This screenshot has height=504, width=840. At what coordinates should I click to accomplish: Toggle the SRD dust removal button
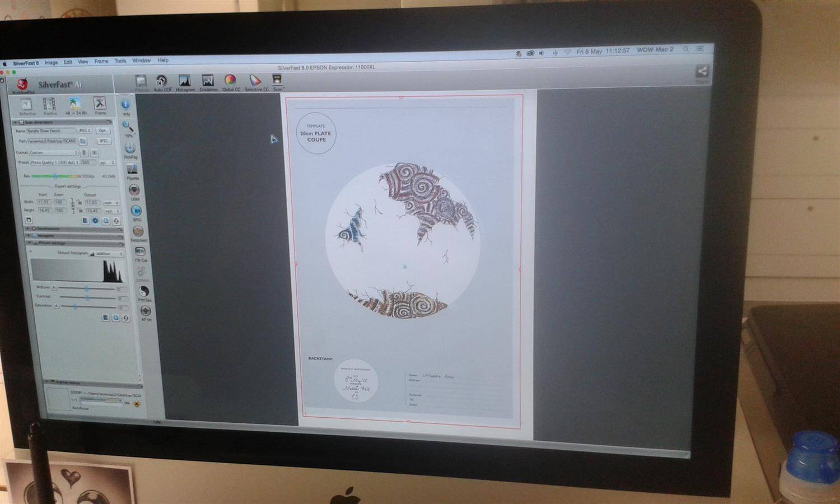[x=137, y=211]
